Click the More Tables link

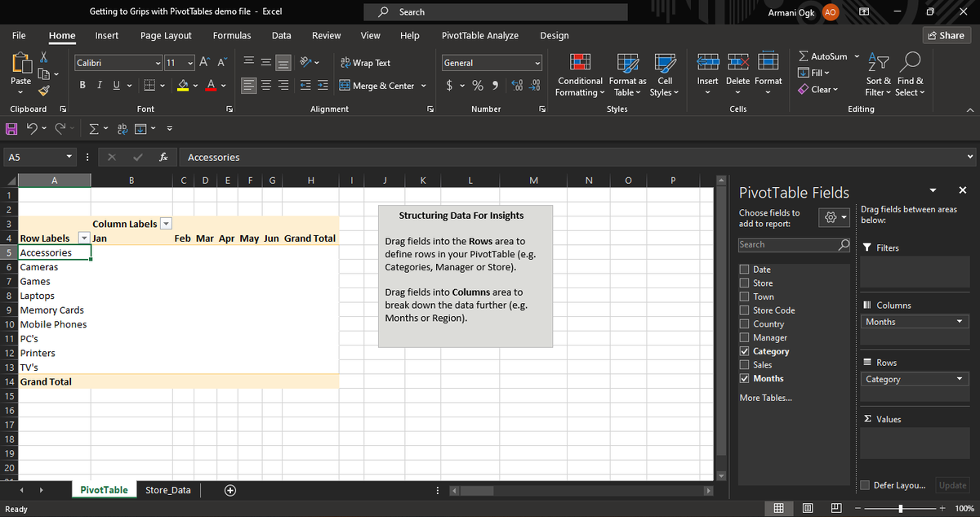765,398
